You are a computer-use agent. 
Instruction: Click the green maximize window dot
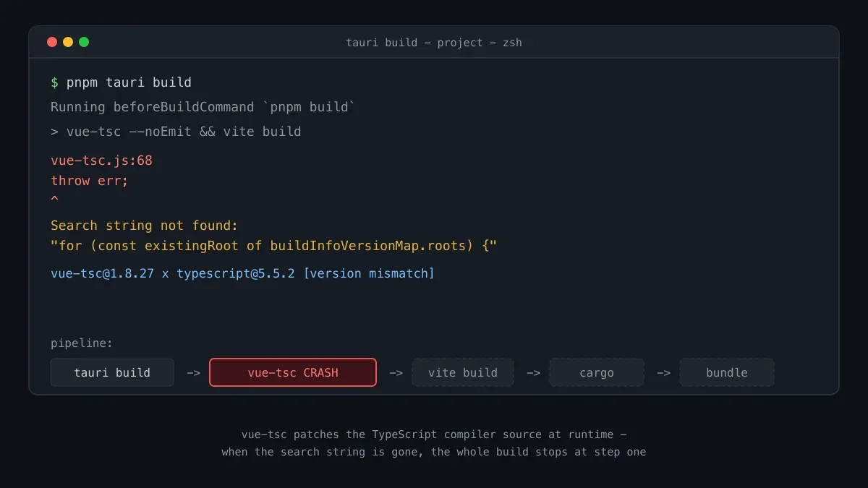[x=84, y=42]
